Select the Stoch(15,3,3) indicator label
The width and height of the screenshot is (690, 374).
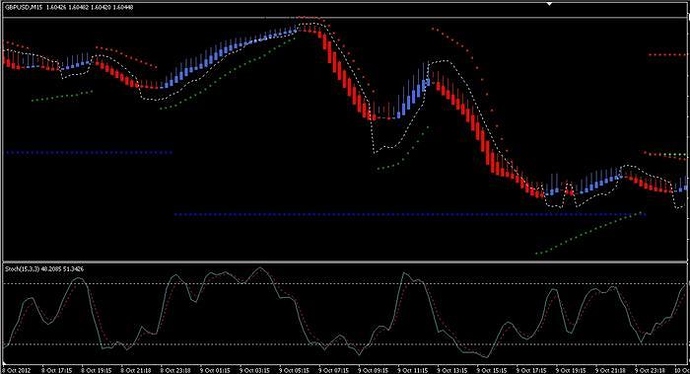pyautogui.click(x=44, y=268)
